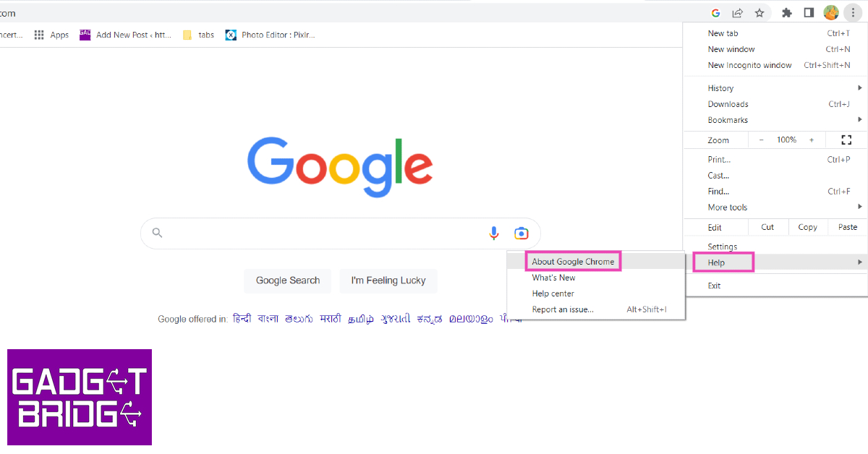Click the share page icon
Screen dimensions: 868x454
(x=738, y=12)
